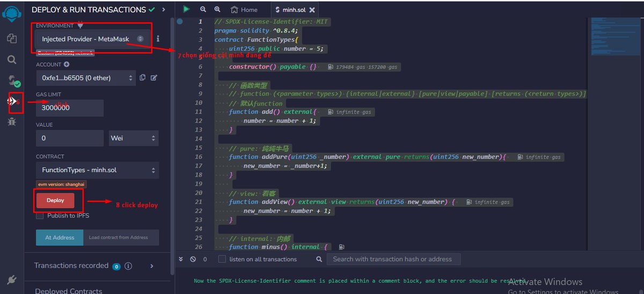The height and width of the screenshot is (294, 644).
Task: Click the Deployed Contracts heading
Action: click(x=69, y=291)
